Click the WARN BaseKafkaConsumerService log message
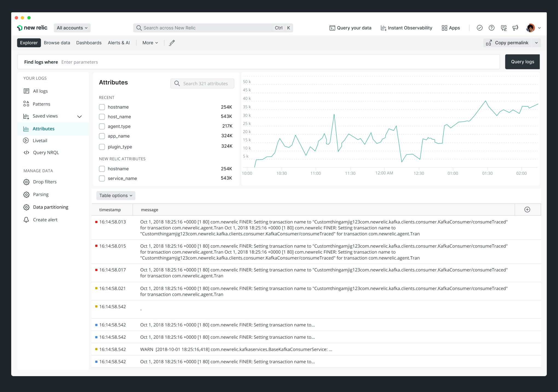The width and height of the screenshot is (558, 392). pos(236,349)
